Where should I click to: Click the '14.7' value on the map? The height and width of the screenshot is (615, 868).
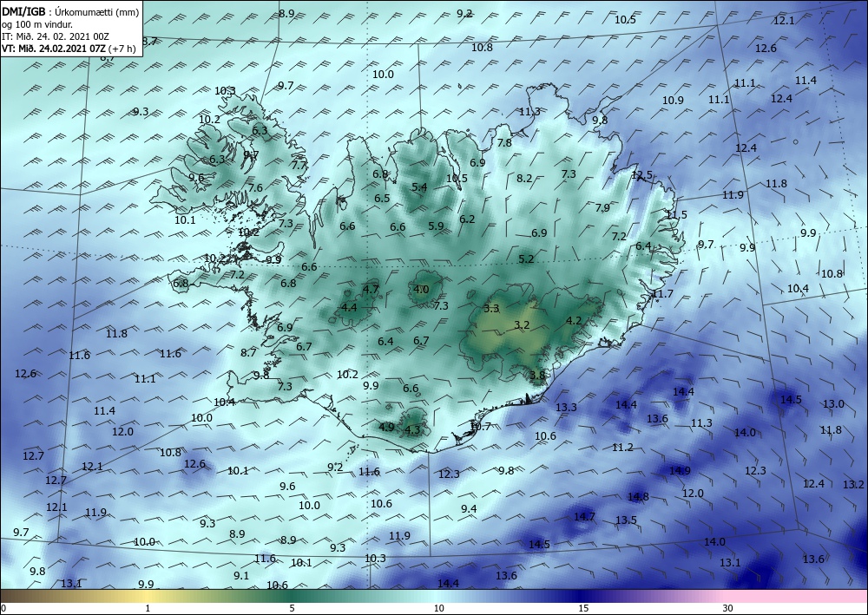point(584,517)
